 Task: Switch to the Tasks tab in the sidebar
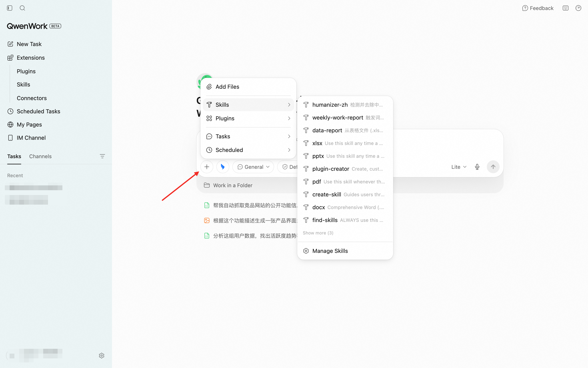click(x=14, y=156)
